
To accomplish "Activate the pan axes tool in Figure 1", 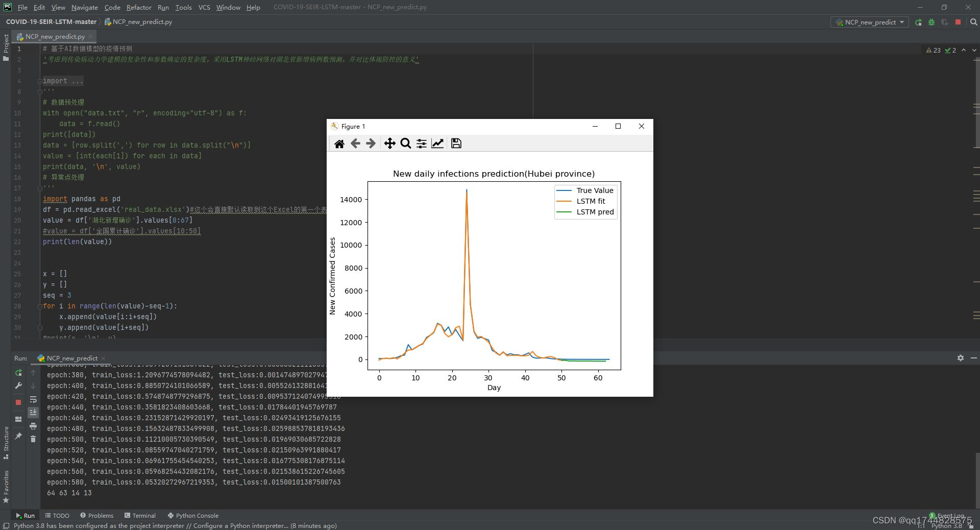I will coord(389,143).
